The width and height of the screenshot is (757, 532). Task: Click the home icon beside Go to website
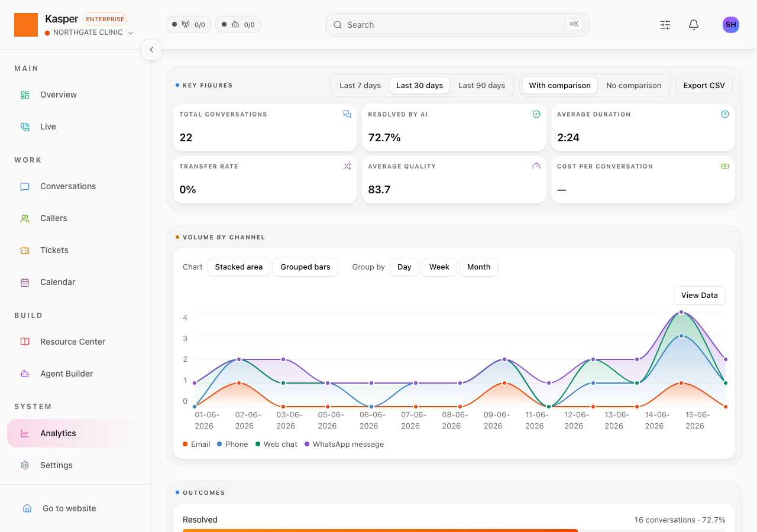pyautogui.click(x=27, y=508)
